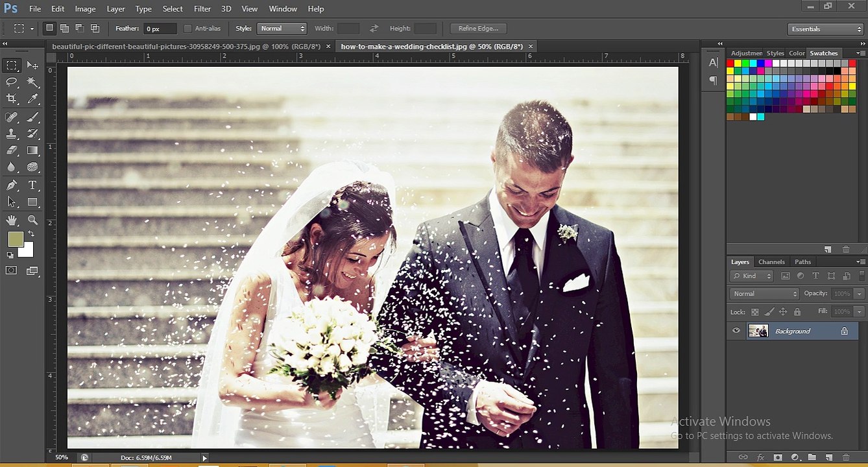Toggle visibility of the Background layer
Screen dimensions: 868x467
736,331
